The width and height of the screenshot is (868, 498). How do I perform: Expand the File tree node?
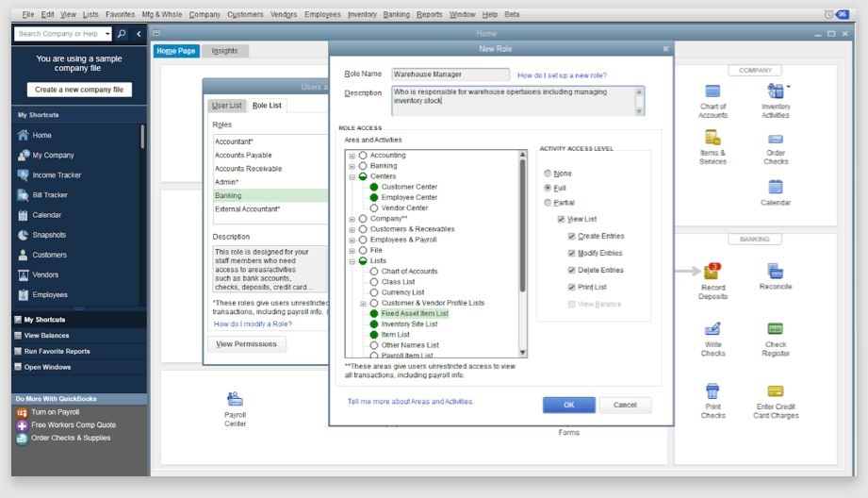(352, 250)
